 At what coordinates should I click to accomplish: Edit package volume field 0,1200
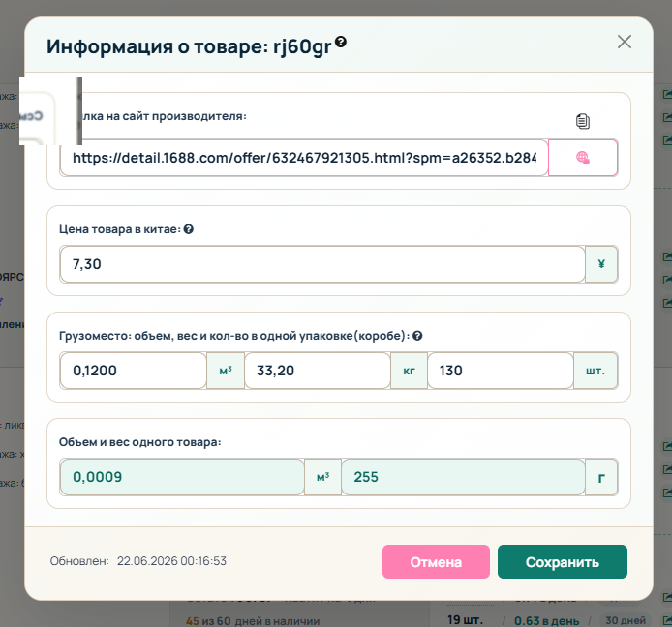pos(134,371)
